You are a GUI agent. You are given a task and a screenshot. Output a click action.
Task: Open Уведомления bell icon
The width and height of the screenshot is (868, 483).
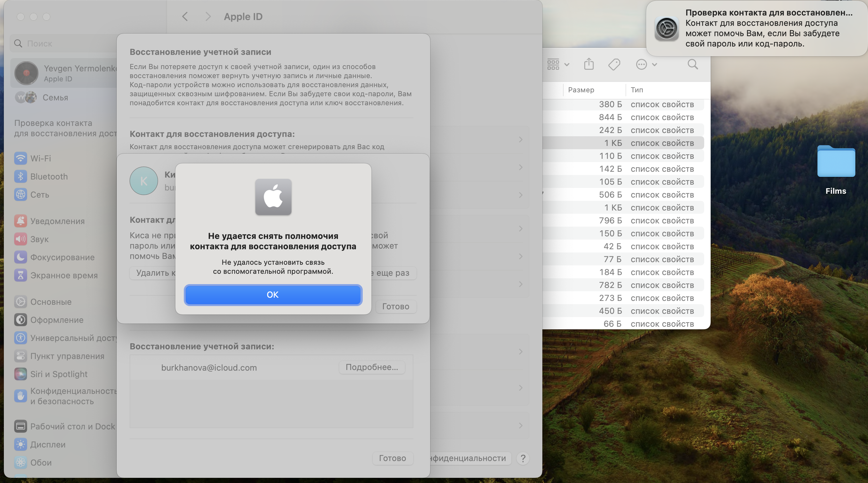[21, 221]
